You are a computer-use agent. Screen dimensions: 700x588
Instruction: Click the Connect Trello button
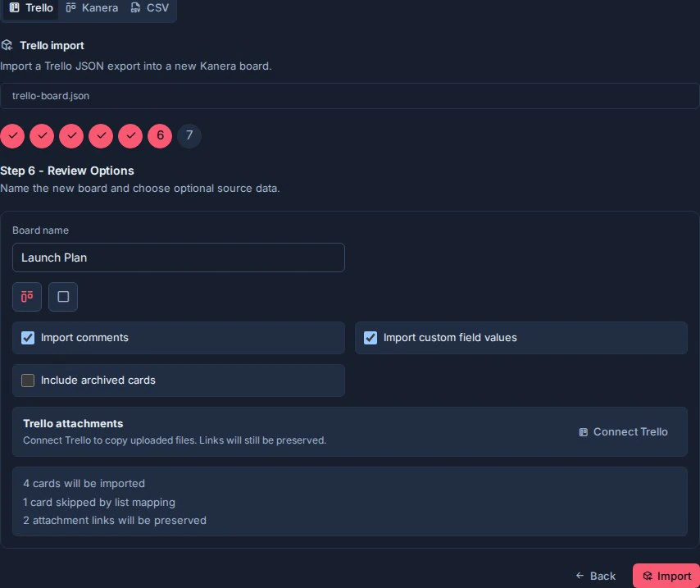pyautogui.click(x=623, y=432)
